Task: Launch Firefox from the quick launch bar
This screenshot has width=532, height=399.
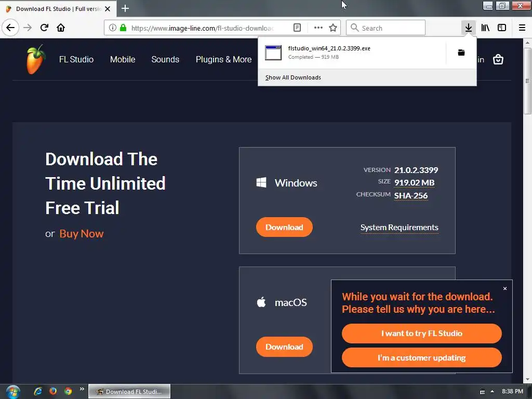Action: [x=53, y=391]
